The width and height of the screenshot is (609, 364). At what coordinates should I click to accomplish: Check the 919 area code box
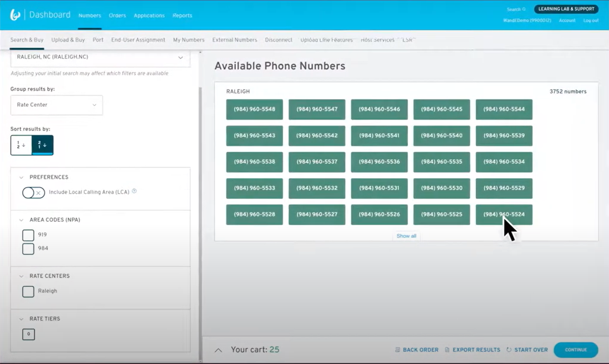point(28,235)
